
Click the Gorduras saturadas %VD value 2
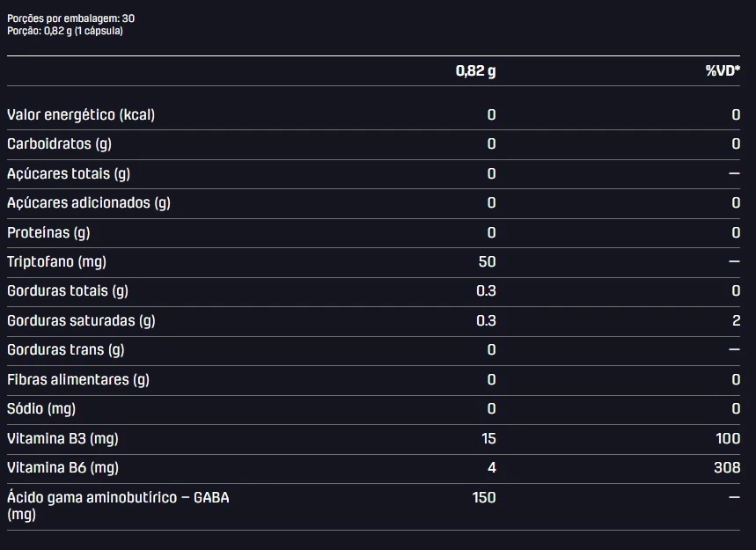(737, 320)
